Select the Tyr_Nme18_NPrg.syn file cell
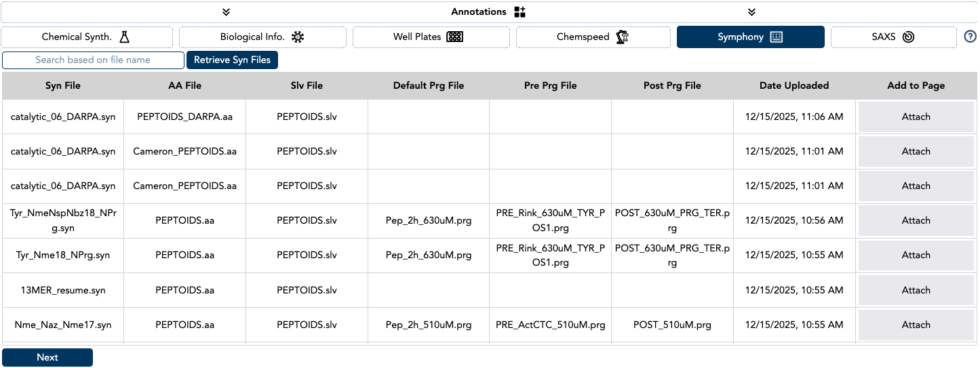The width and height of the screenshot is (980, 368). tap(63, 255)
